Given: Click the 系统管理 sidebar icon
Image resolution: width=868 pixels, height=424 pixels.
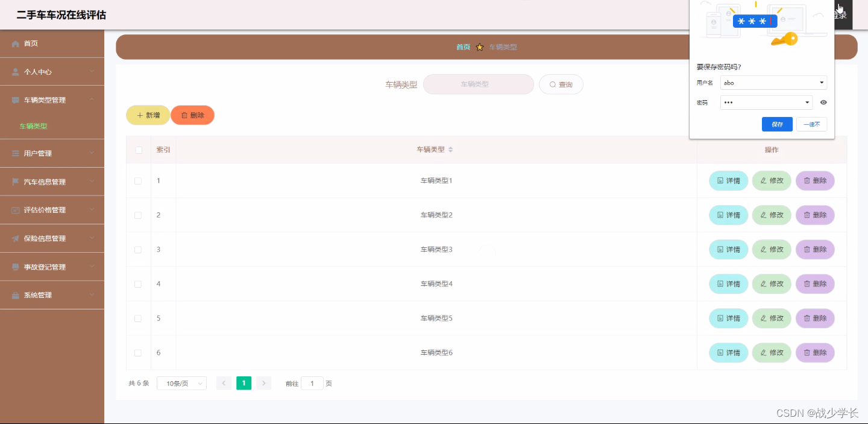Looking at the screenshot, I should 15,294.
